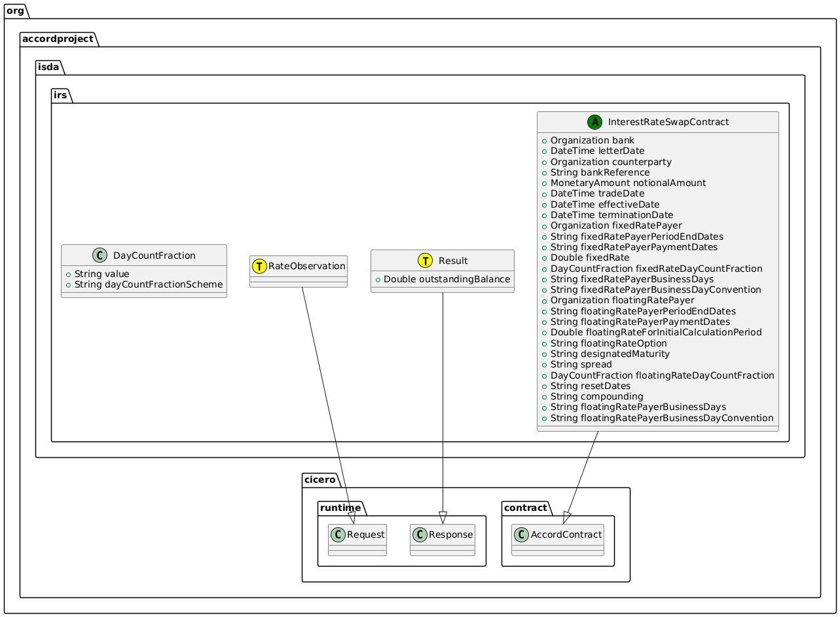Click the DayCountFraction floatingRateDayCountFraction attribute
840x617 pixels.
662,375
